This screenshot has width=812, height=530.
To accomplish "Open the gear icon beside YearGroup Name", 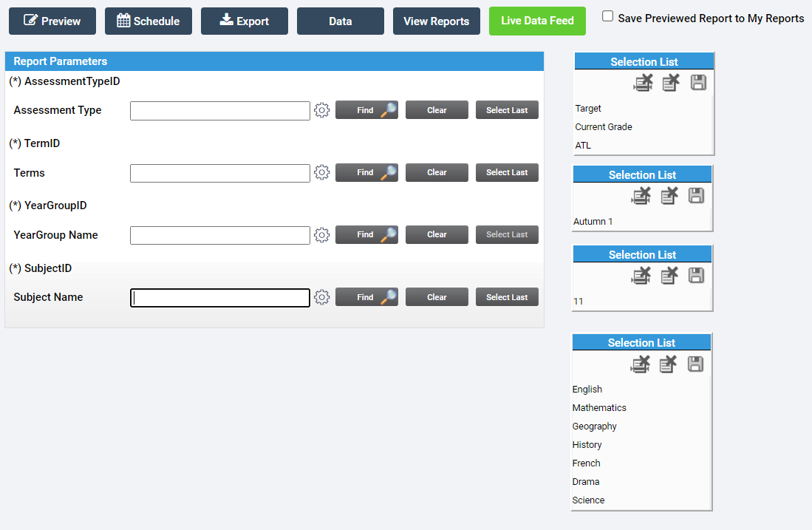I will click(x=321, y=234).
